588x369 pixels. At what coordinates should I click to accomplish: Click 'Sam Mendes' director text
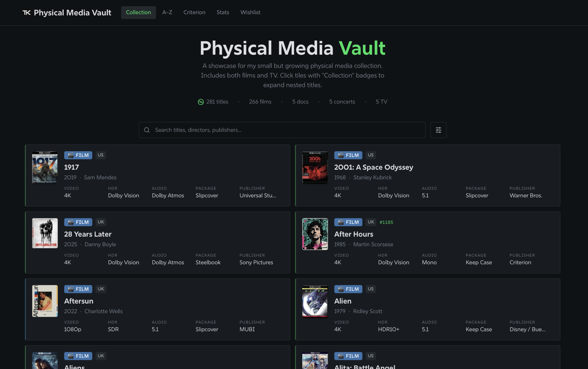coord(100,177)
